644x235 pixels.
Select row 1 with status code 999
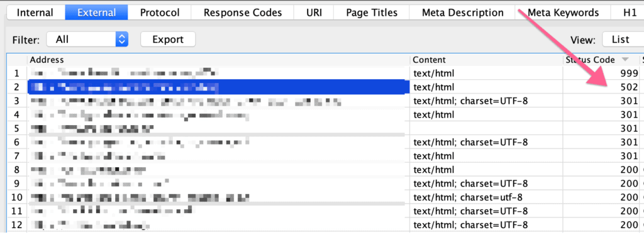pyautogui.click(x=325, y=74)
